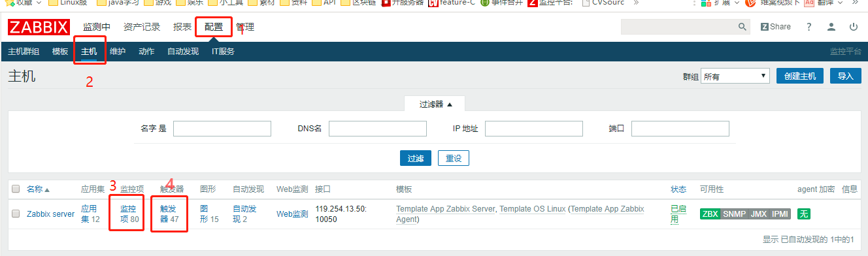This screenshot has width=868, height=256.
Task: Open Template OS Linux link
Action: [533, 209]
